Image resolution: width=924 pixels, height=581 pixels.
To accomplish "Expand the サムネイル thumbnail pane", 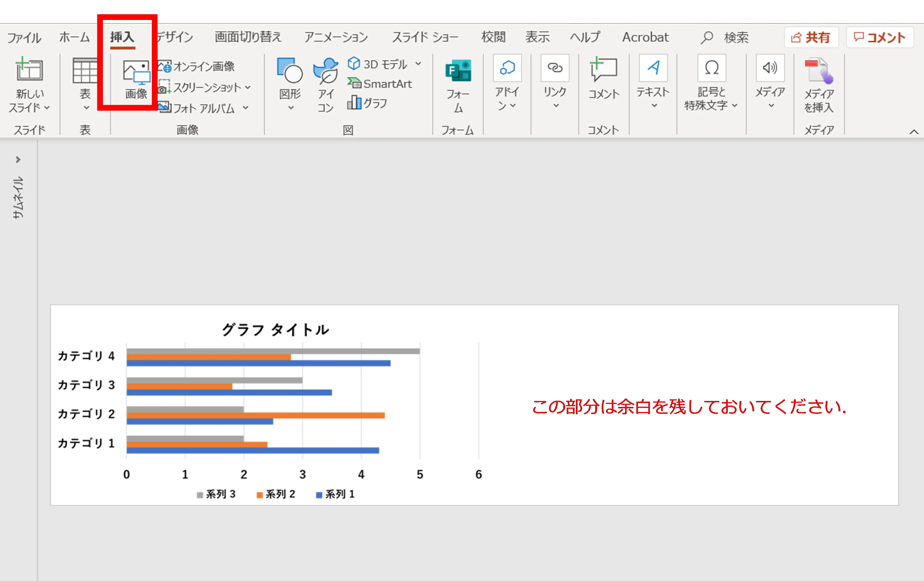I will click(x=18, y=160).
